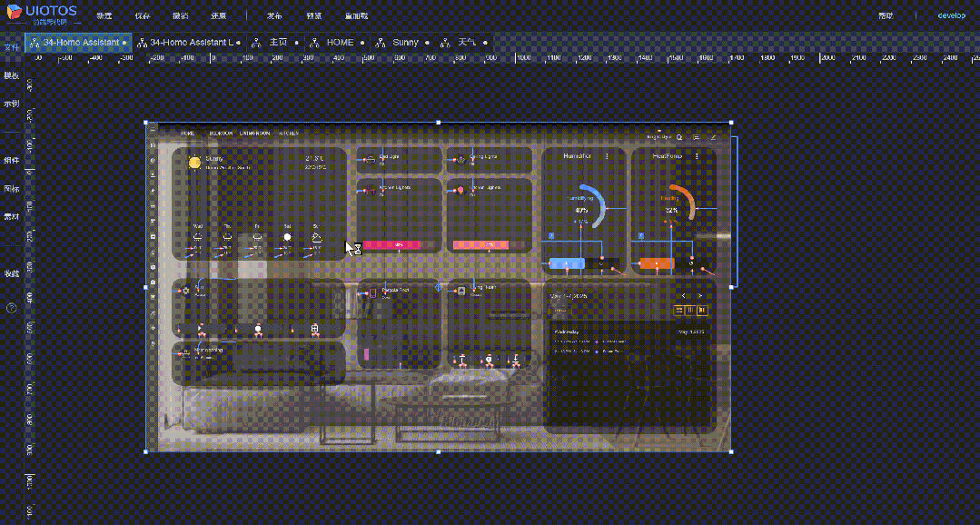Click the tree icon on the 天气 tab
Viewport: 980px width, 525px height.
click(444, 43)
